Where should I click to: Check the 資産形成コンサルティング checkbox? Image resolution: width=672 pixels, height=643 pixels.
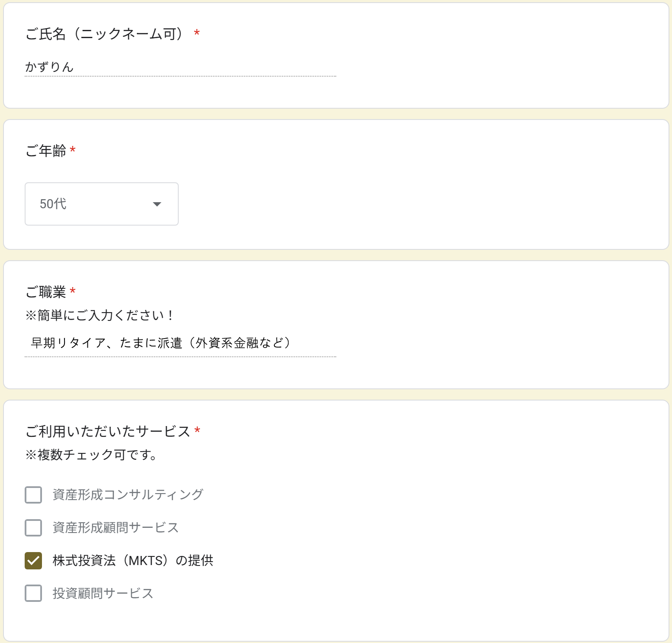(33, 495)
